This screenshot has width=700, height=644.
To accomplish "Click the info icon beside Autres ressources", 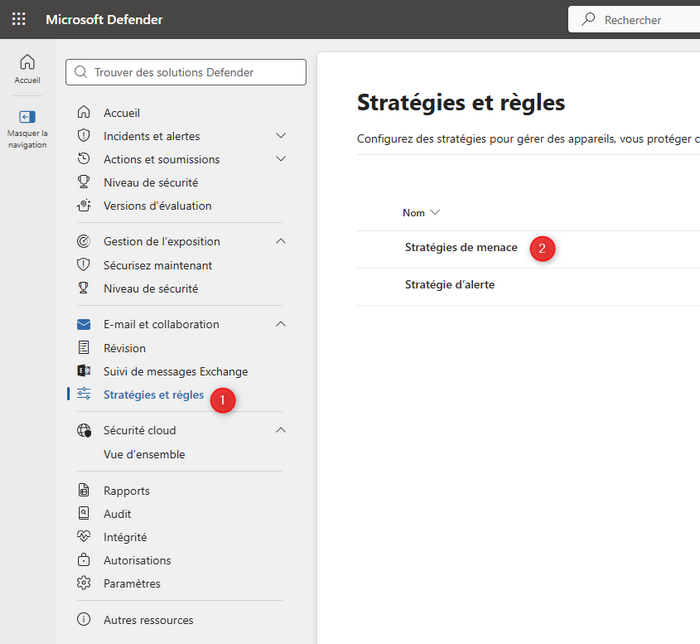I will tap(84, 619).
